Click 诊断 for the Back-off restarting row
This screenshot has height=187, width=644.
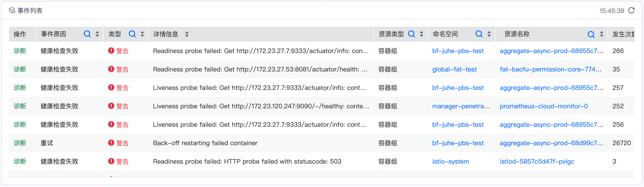pos(20,143)
